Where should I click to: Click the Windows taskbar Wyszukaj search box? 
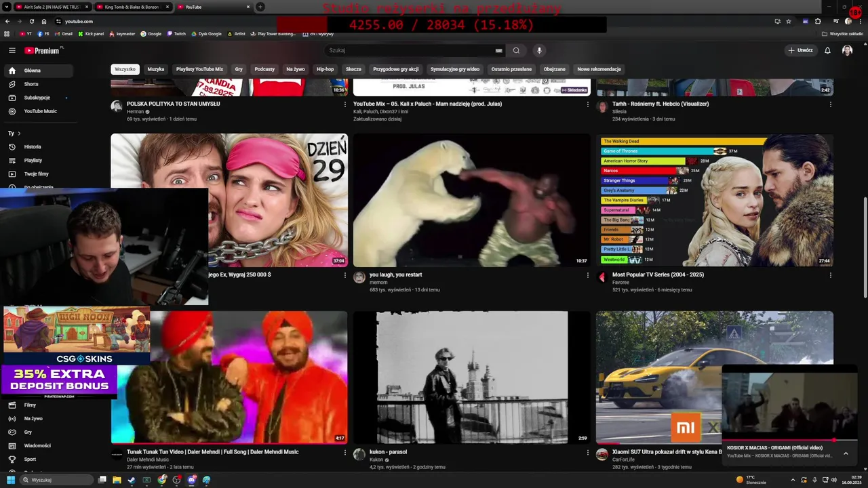[x=56, y=480]
